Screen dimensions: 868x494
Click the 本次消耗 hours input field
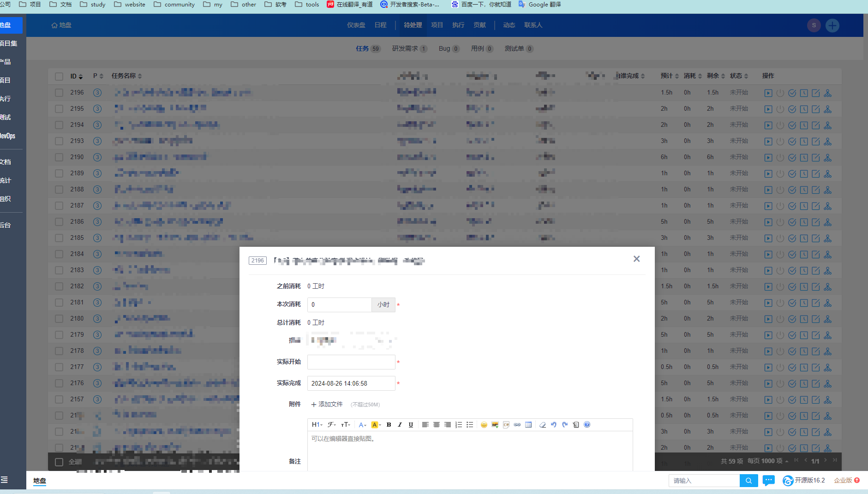(x=339, y=304)
